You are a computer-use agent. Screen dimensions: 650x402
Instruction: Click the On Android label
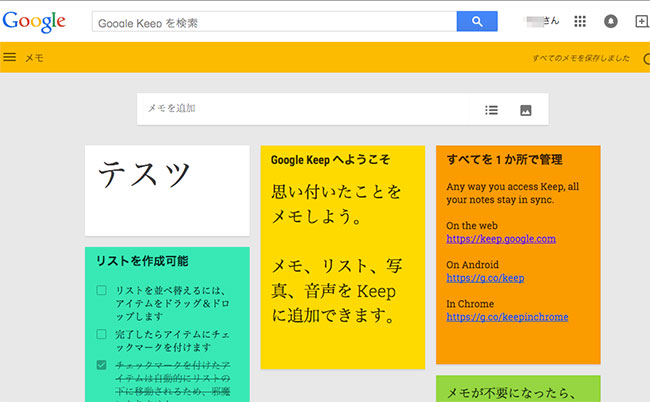472,264
